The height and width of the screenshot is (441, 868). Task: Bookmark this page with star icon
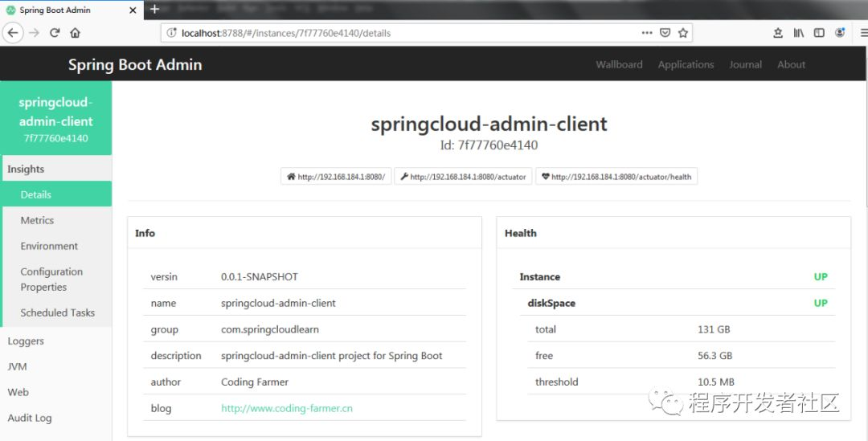pos(683,33)
